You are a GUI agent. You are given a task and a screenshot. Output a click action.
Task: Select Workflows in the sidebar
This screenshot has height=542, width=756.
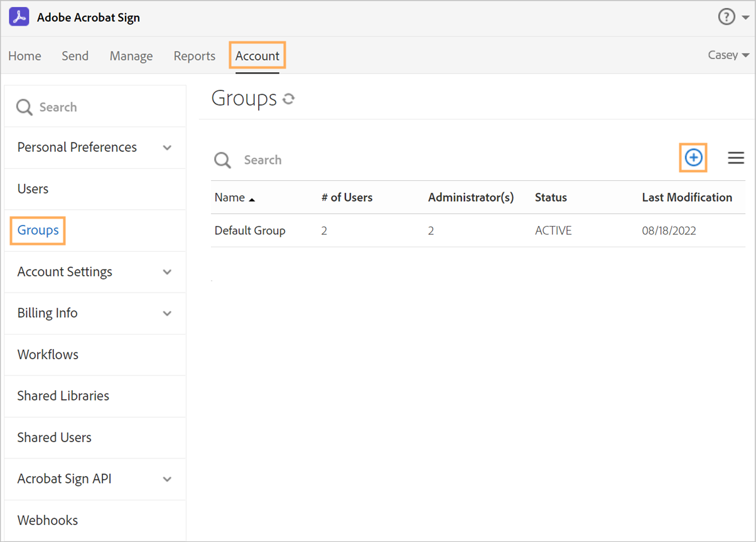tap(48, 355)
